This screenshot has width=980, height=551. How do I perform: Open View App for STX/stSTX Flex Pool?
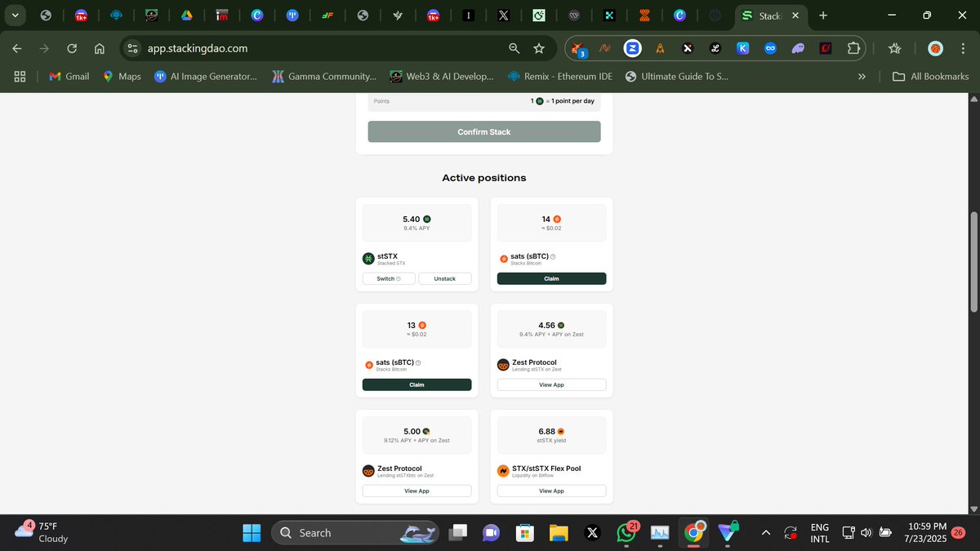point(552,491)
